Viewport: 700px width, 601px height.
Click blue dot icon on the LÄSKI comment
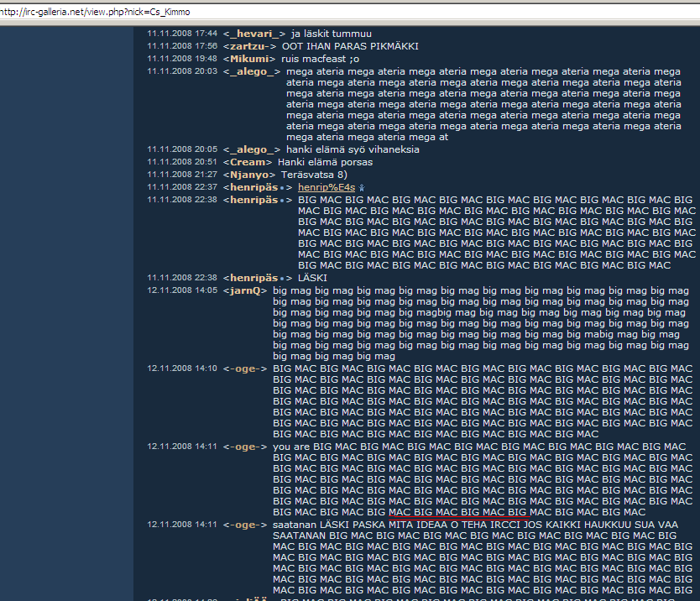(283, 278)
